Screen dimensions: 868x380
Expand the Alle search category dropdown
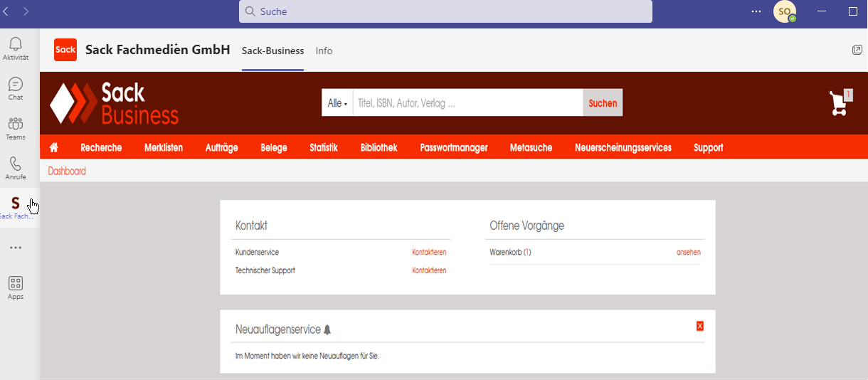point(337,103)
